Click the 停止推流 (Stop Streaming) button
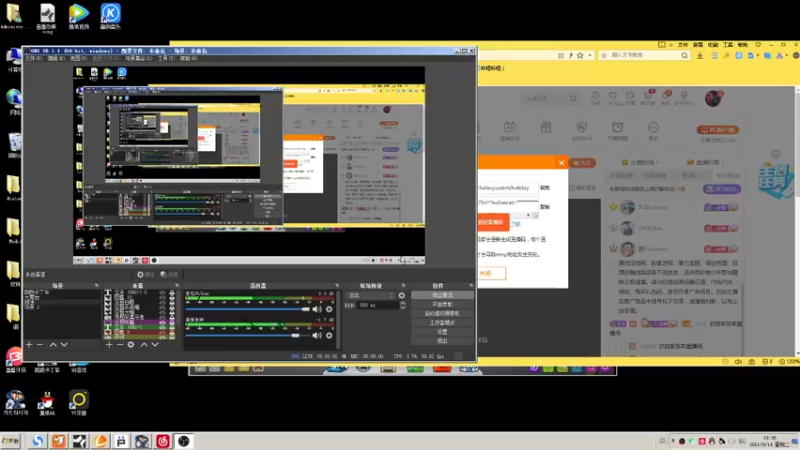The height and width of the screenshot is (450, 800). [442, 295]
